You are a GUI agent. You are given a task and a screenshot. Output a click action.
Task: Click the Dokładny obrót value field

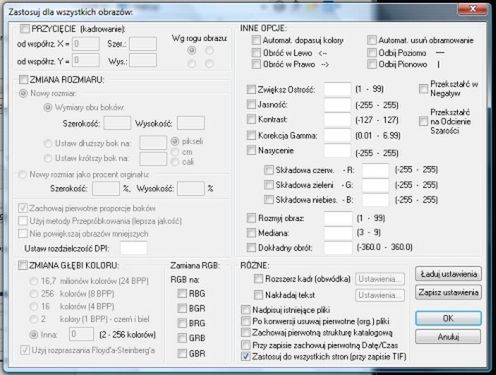(338, 248)
